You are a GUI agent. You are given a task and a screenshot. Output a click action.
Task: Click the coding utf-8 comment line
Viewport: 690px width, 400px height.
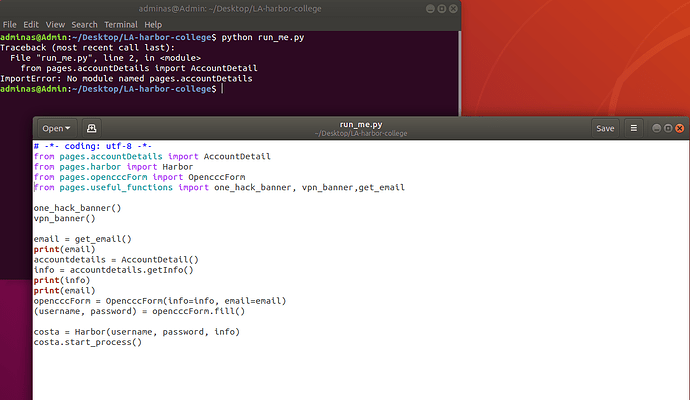(93, 146)
